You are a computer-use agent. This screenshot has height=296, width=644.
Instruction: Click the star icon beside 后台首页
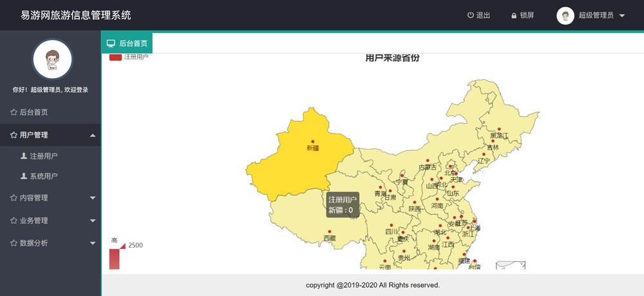14,112
